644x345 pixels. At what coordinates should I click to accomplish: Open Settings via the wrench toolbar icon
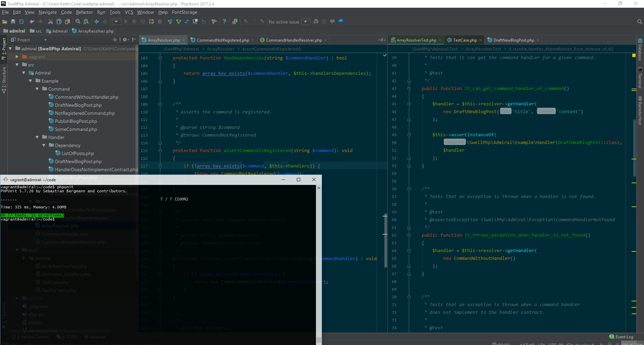click(x=214, y=21)
